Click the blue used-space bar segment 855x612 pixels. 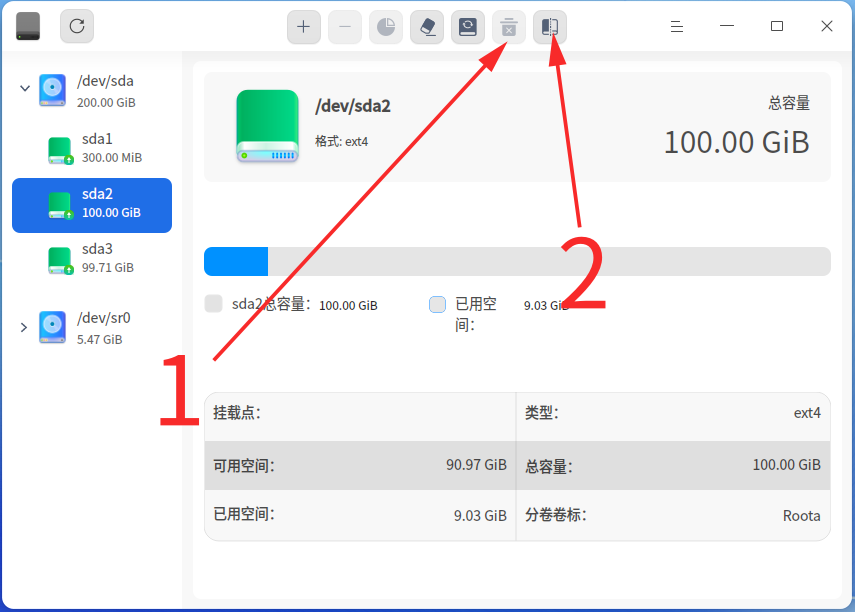coord(236,261)
